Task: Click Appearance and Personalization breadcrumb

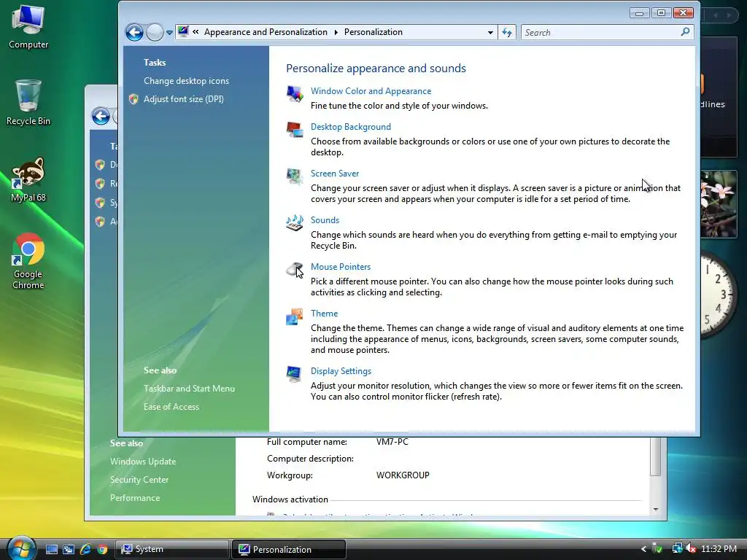Action: (266, 32)
